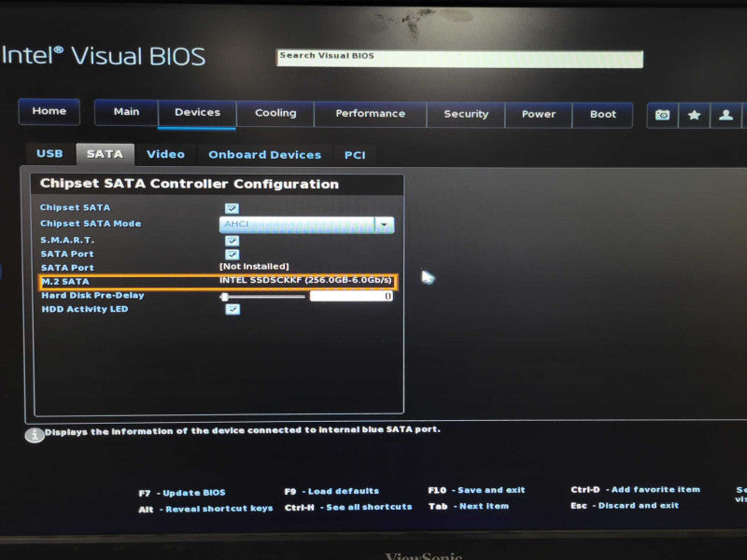
Task: Switch to the Boot tab
Action: (602, 115)
